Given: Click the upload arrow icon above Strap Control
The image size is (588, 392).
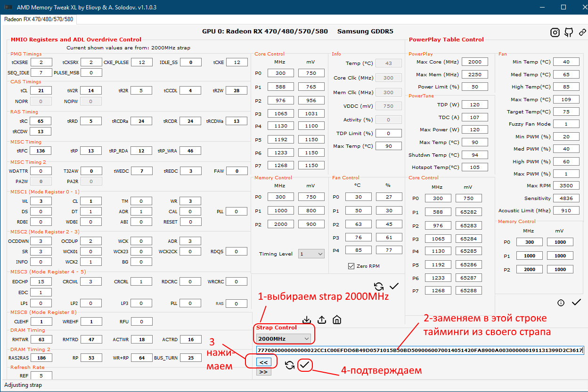Looking at the screenshot, I should 322,320.
